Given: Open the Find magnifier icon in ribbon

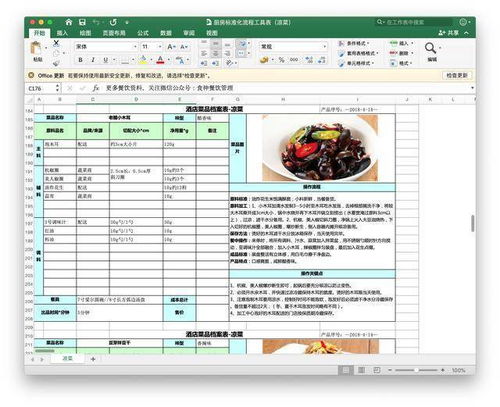Looking at the screenshot, I should (430, 48).
